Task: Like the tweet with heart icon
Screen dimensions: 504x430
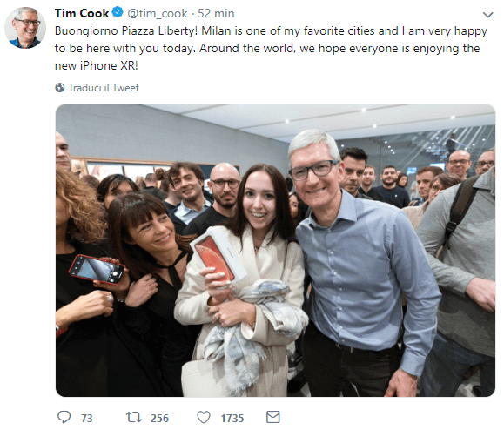Action: pos(204,417)
